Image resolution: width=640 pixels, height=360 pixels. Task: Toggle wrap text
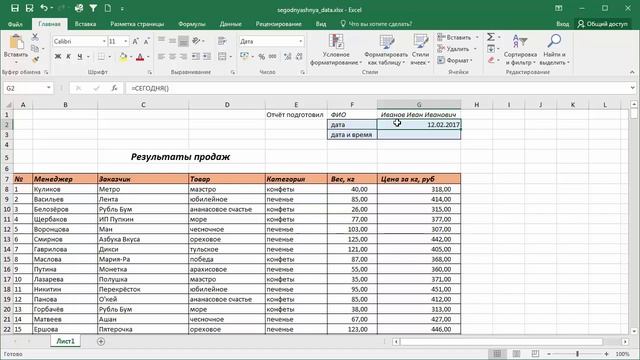[222, 41]
